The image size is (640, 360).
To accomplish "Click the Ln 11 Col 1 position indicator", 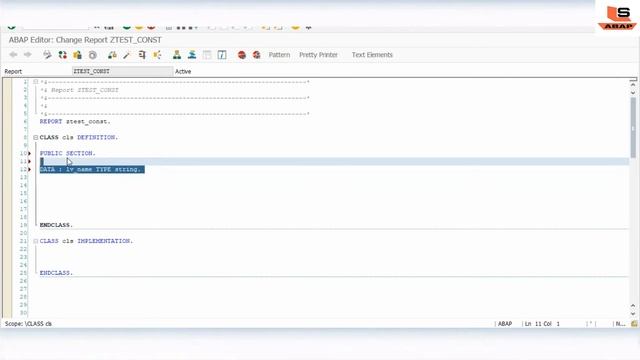I will (542, 324).
